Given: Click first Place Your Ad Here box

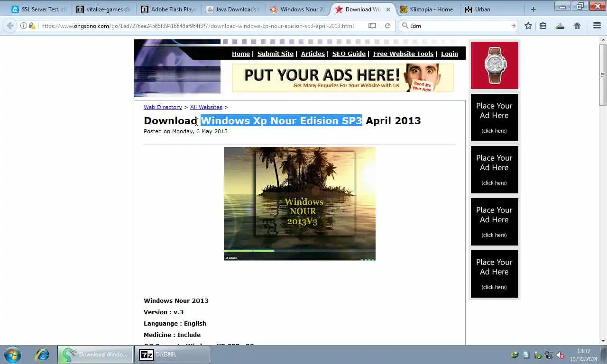Looking at the screenshot, I should [x=495, y=118].
